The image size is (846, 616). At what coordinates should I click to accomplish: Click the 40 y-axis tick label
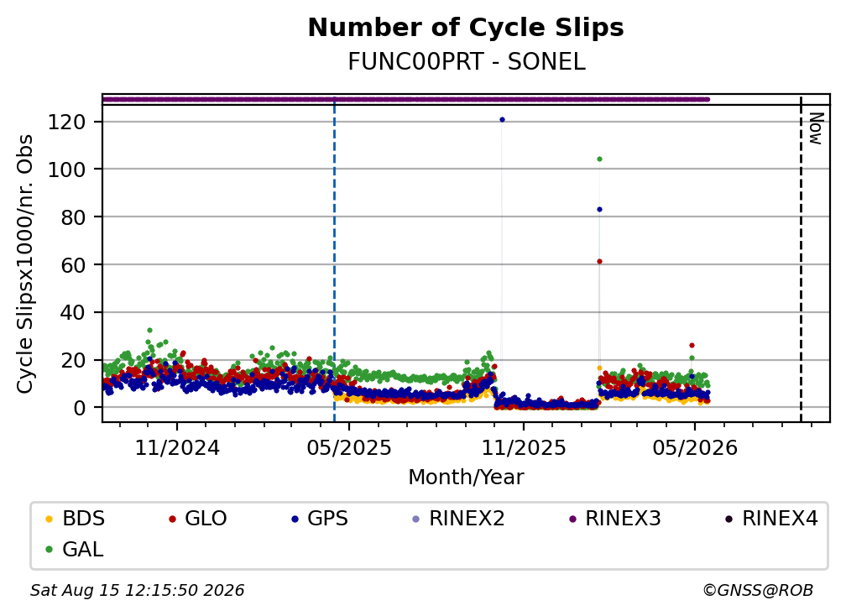point(73,313)
